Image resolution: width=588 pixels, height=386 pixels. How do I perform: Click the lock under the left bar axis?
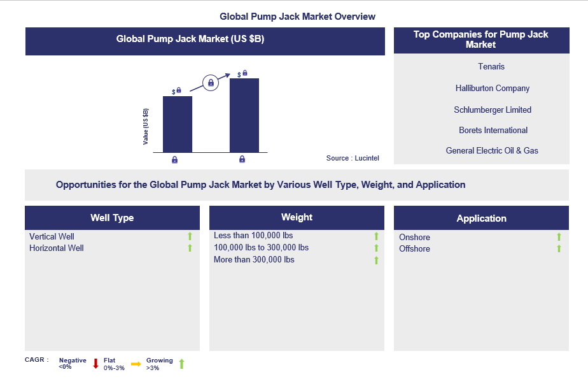coord(174,160)
